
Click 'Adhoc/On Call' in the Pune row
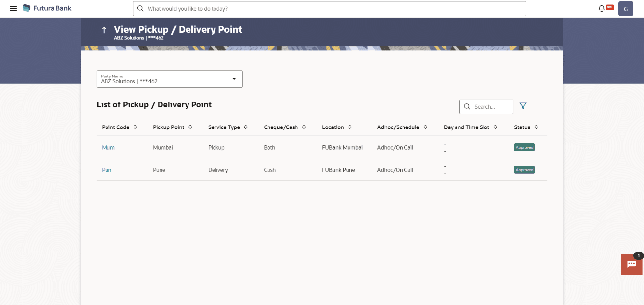pos(395,170)
